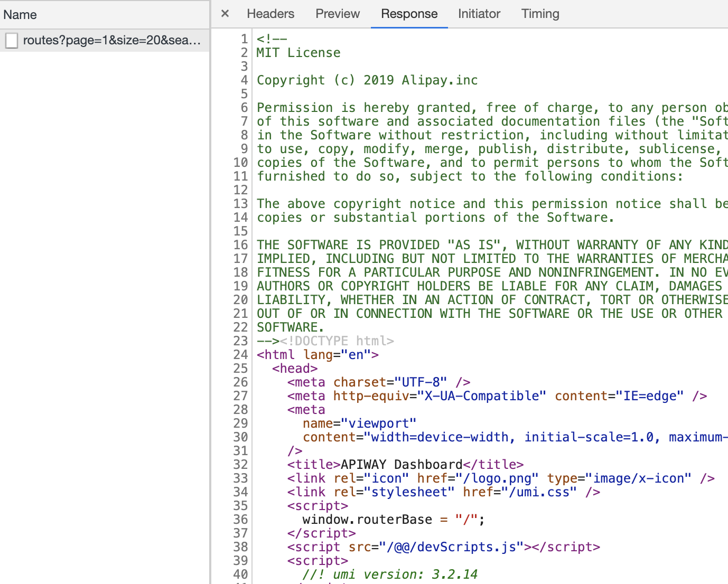This screenshot has width=728, height=584.
Task: Check the checkbox beside the routes request
Action: point(11,40)
